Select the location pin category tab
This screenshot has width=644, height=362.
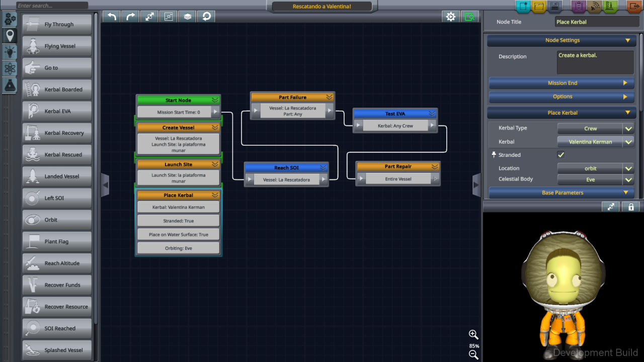click(10, 36)
